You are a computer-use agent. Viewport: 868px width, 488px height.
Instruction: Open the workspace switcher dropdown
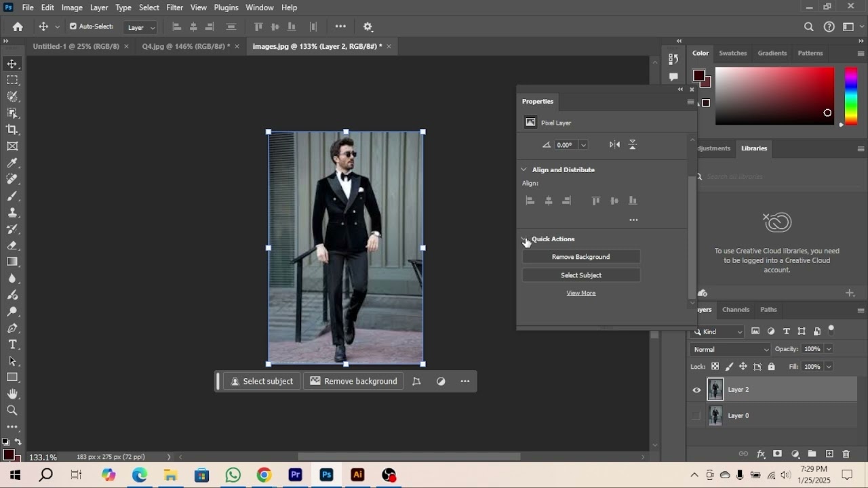pos(851,27)
